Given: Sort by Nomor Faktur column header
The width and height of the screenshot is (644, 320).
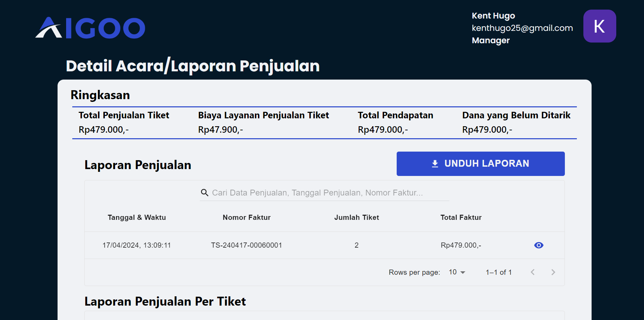Looking at the screenshot, I should click(247, 217).
